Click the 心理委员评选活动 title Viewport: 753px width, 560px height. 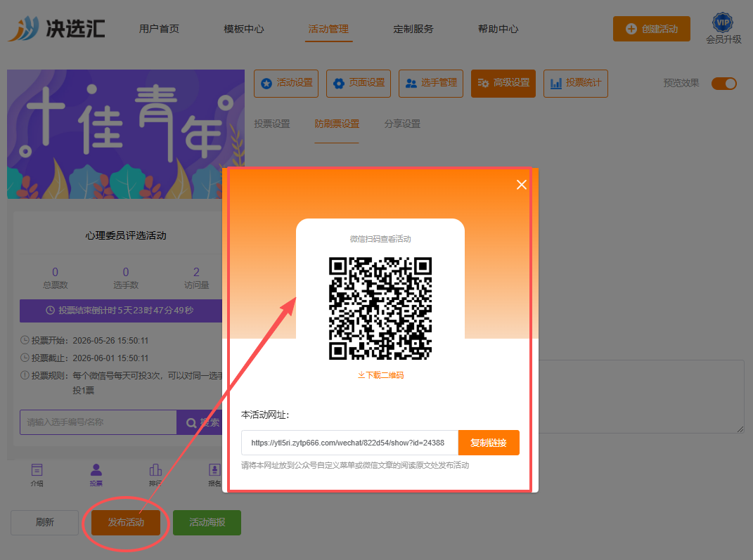click(x=126, y=235)
